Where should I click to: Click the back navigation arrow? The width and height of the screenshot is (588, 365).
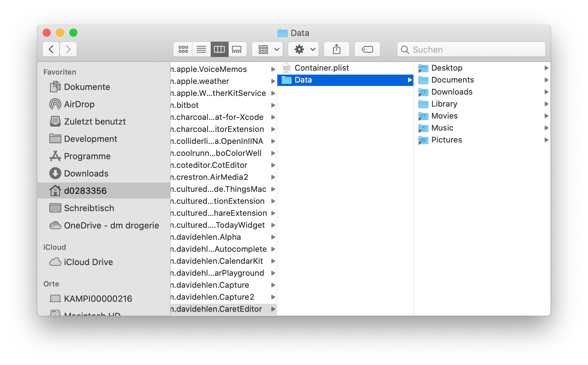(51, 49)
